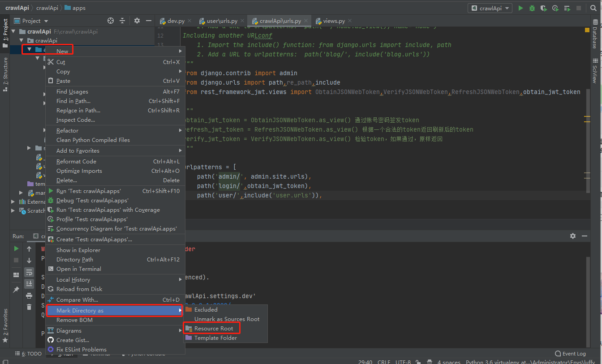
Task: Click yellow warning marker in editor gutter
Action: [587, 30]
